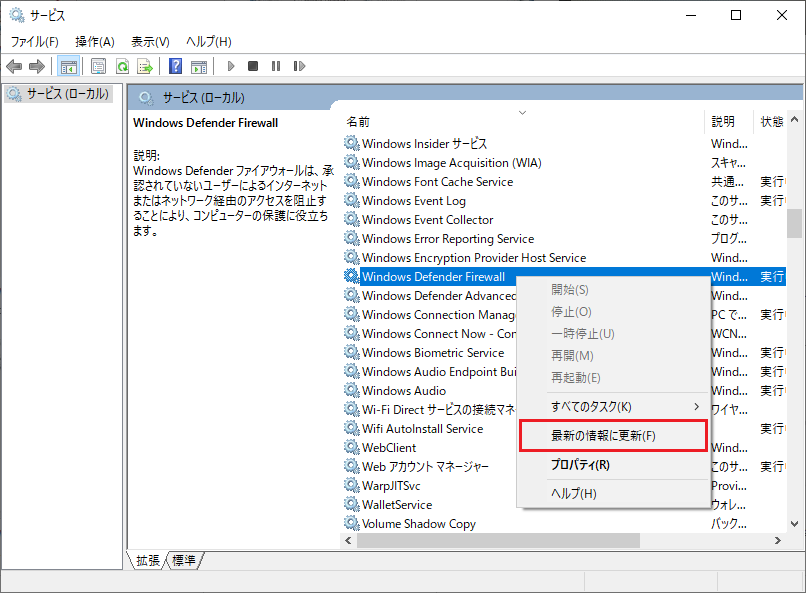Click gear icon of Windows Event Log
The image size is (806, 593).
[352, 200]
